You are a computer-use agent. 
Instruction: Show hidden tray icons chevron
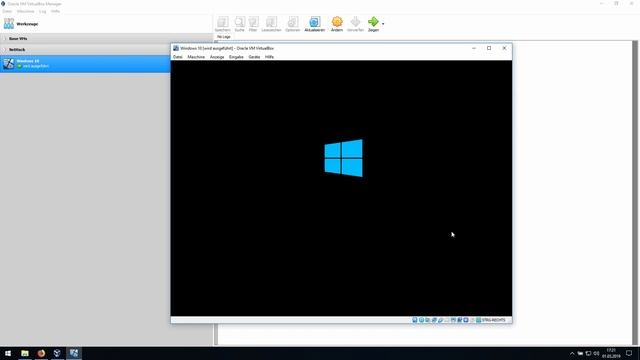pos(572,353)
